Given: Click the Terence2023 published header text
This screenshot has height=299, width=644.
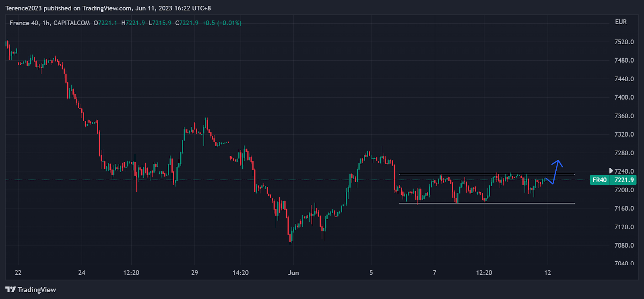Looking at the screenshot, I should [x=108, y=8].
